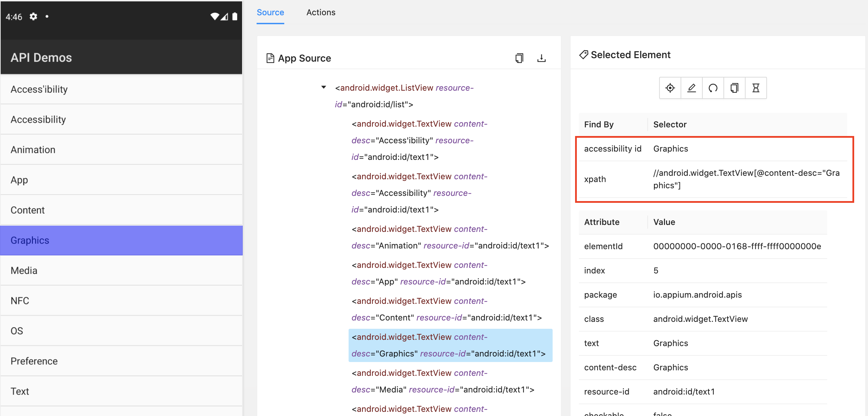Click the send keys pencil icon
The image size is (868, 416).
point(691,88)
